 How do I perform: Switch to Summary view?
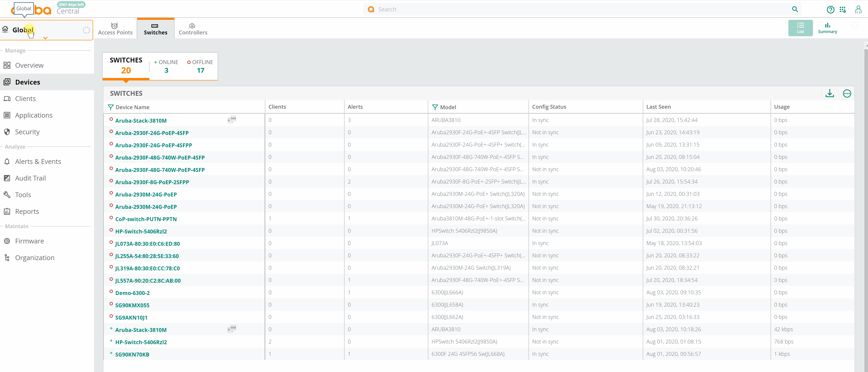click(827, 28)
